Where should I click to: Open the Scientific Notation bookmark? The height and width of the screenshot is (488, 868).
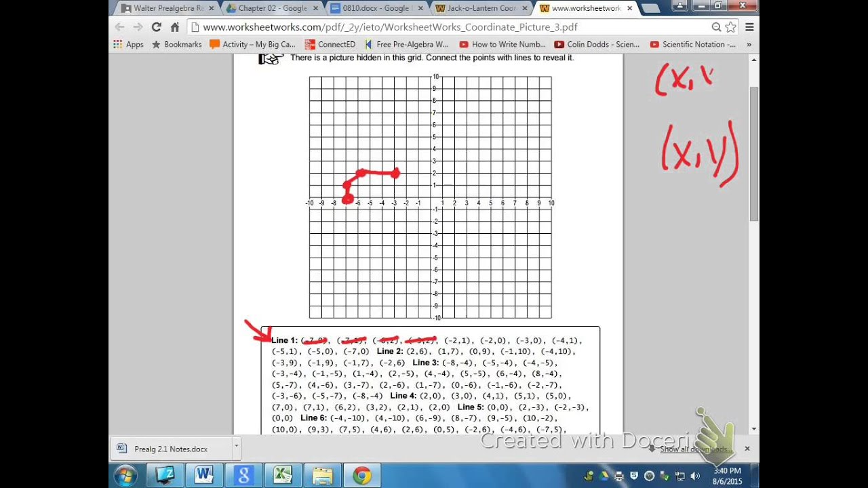pos(692,44)
